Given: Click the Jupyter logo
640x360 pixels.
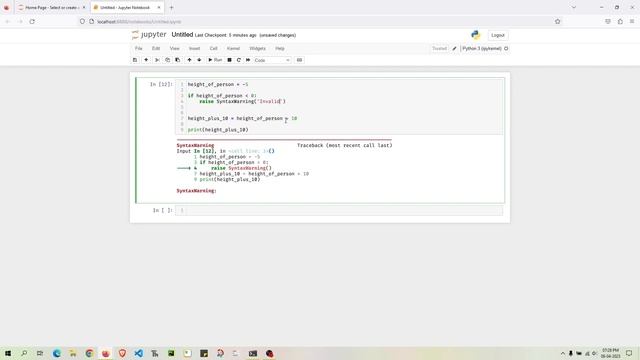Looking at the screenshot, I should (149, 35).
